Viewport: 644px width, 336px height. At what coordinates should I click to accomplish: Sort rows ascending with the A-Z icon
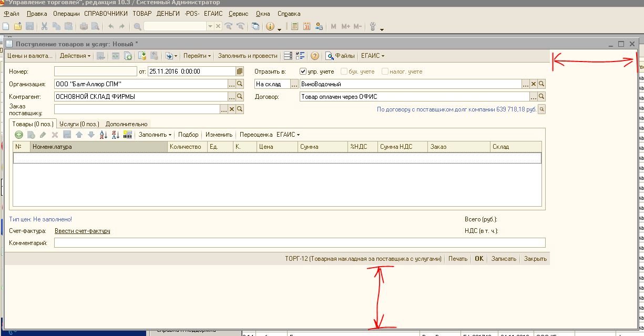[103, 135]
